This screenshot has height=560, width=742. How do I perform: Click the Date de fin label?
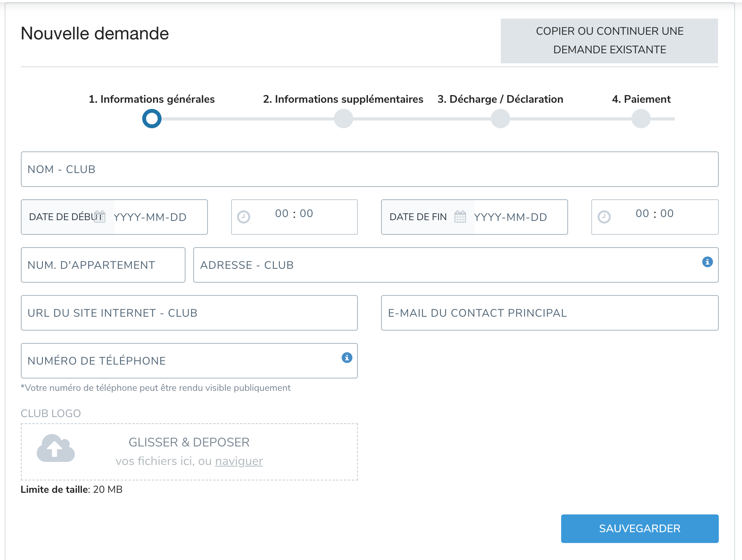[x=418, y=217]
